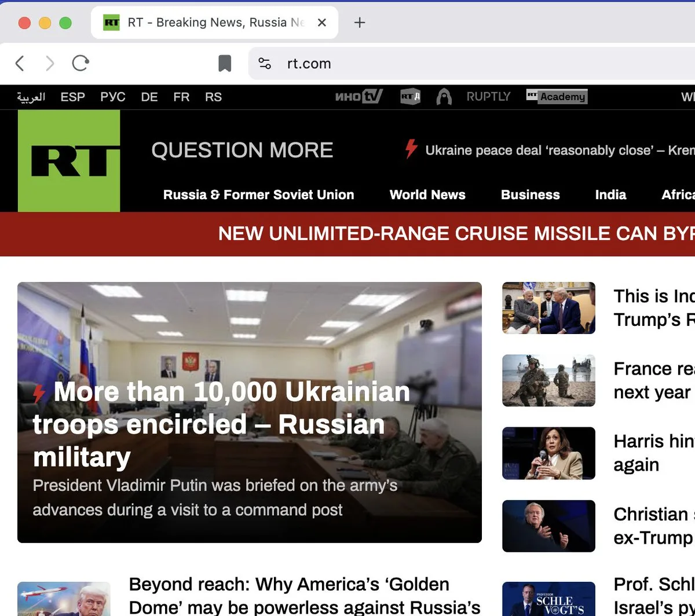Open the RT Academy logo link
Screen dimensions: 695x616
click(557, 97)
